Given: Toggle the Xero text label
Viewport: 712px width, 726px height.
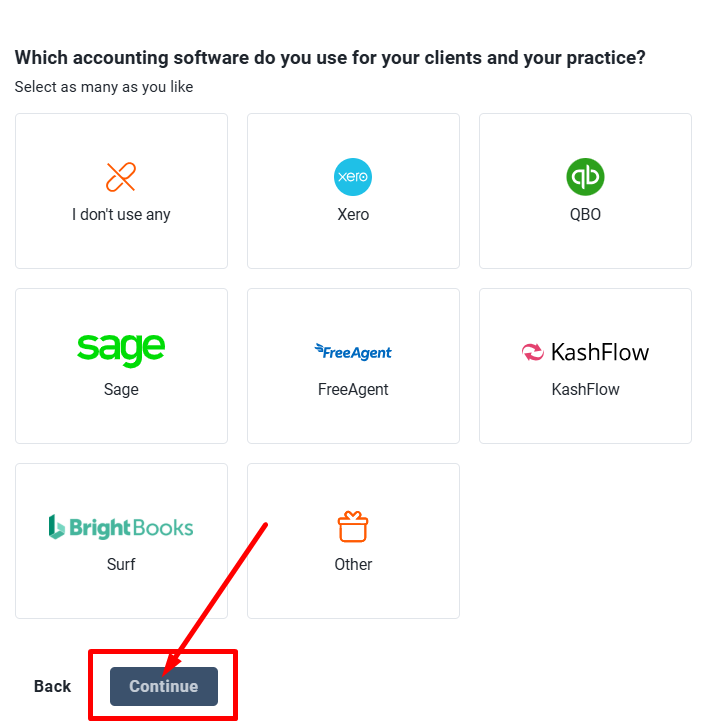Looking at the screenshot, I should click(353, 214).
